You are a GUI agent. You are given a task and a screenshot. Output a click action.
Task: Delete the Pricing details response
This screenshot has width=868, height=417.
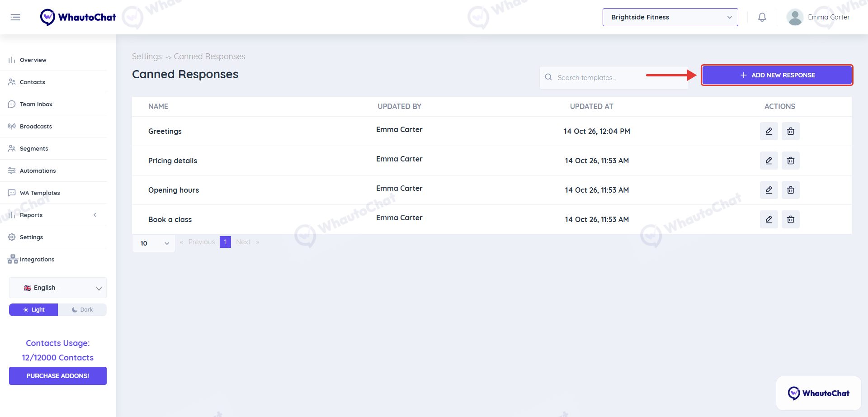[x=791, y=161]
